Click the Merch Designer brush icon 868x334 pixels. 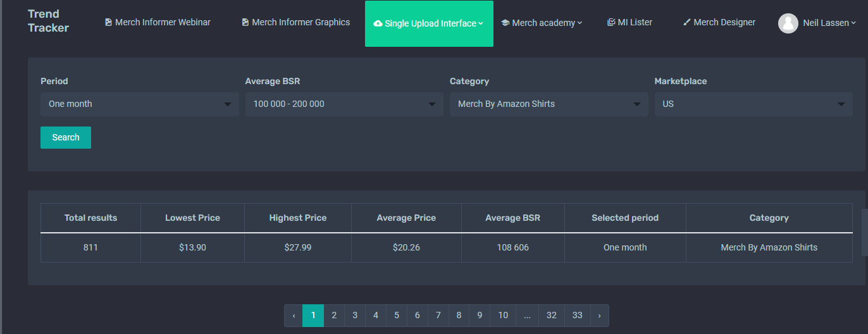[686, 22]
